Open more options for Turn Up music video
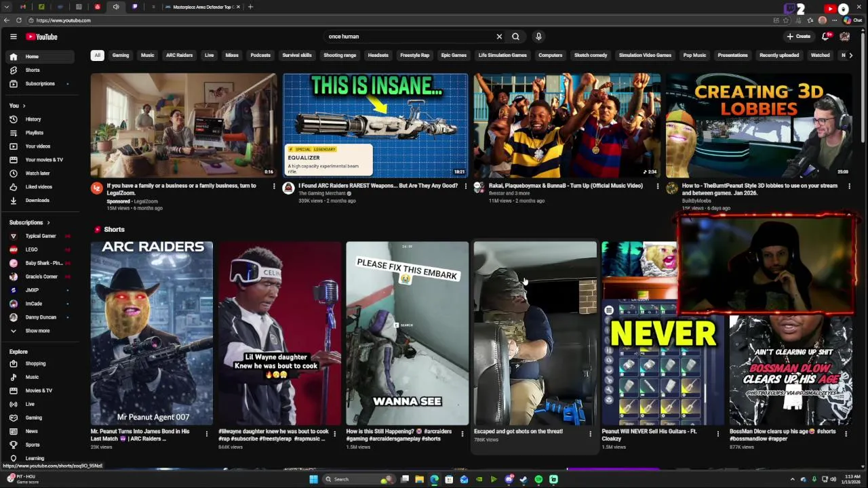 click(658, 186)
